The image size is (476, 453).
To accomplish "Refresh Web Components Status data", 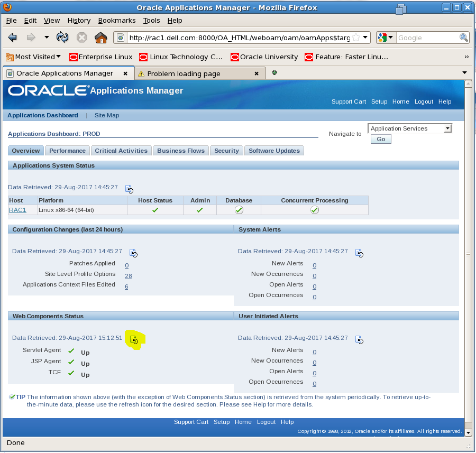I will coord(134,339).
